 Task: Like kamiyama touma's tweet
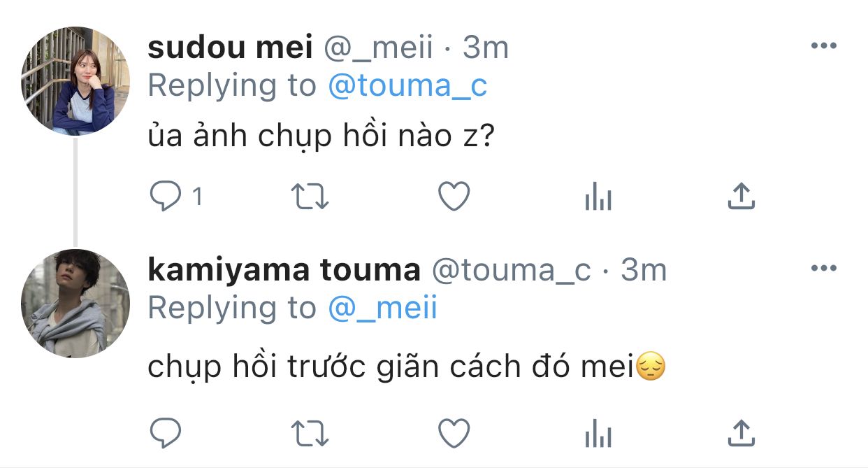[454, 434]
